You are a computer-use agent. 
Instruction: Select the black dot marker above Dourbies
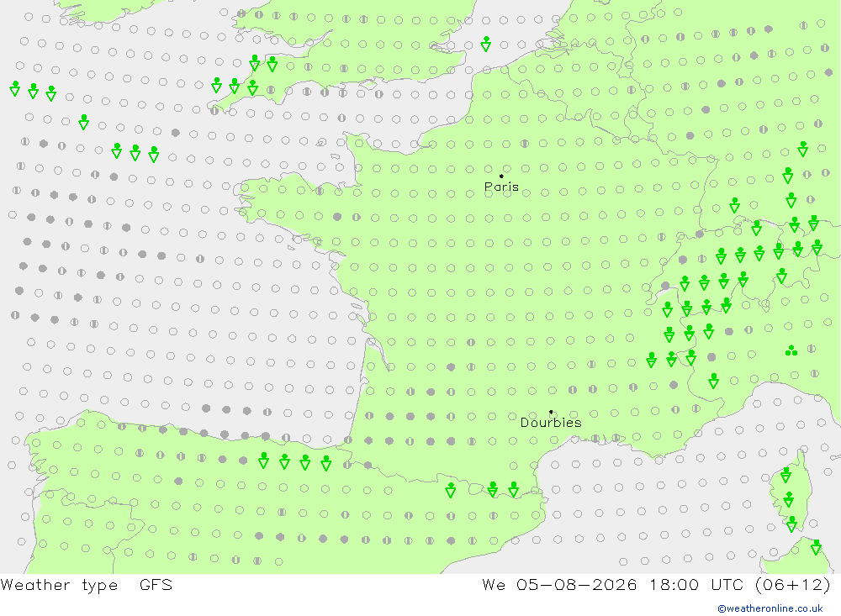tap(551, 412)
